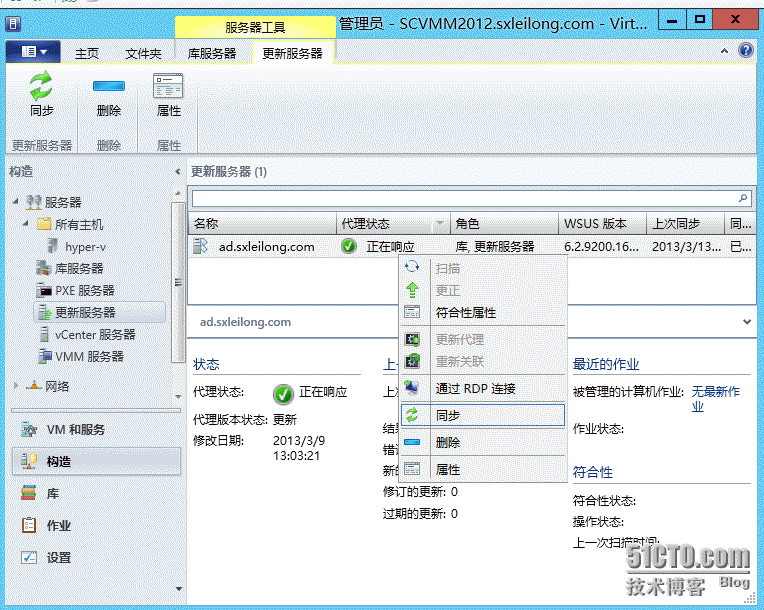Sort by the 角色 column header

[x=504, y=223]
